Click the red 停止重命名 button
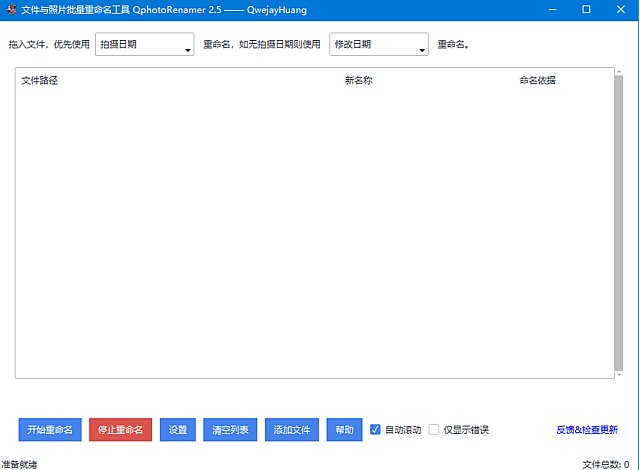The image size is (640, 470). tap(121, 430)
